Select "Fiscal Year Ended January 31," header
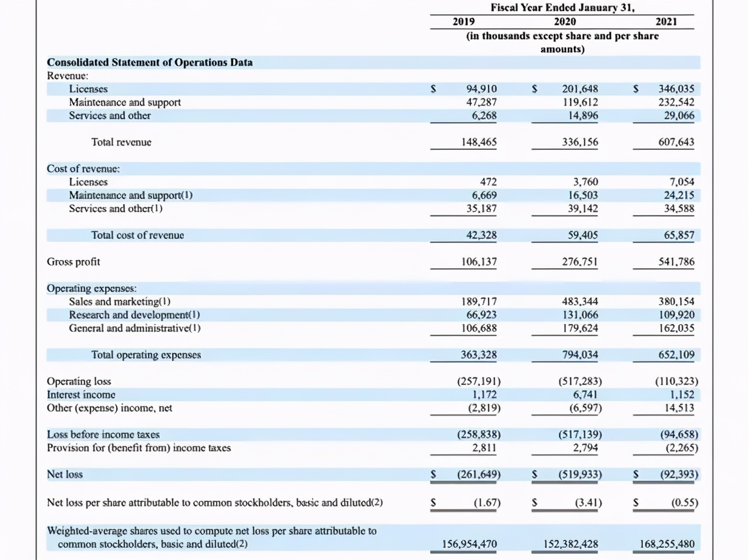Image resolution: width=748 pixels, height=560 pixels. click(x=562, y=8)
